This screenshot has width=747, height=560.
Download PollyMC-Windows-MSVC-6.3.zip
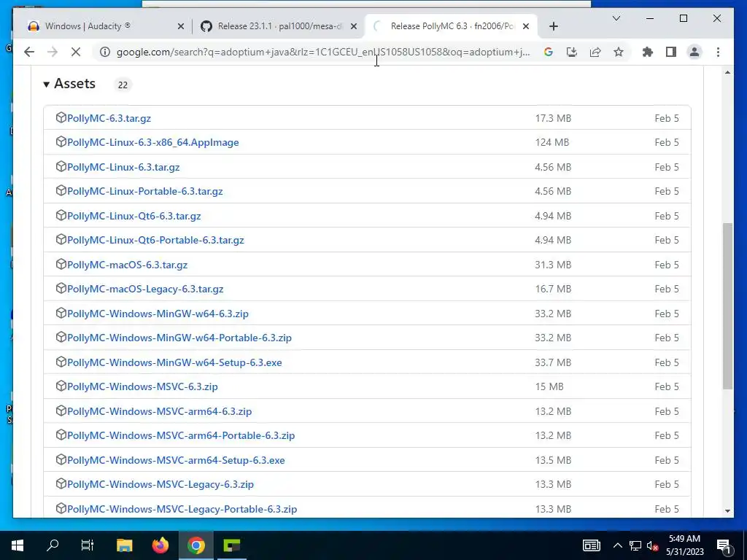[x=142, y=386]
